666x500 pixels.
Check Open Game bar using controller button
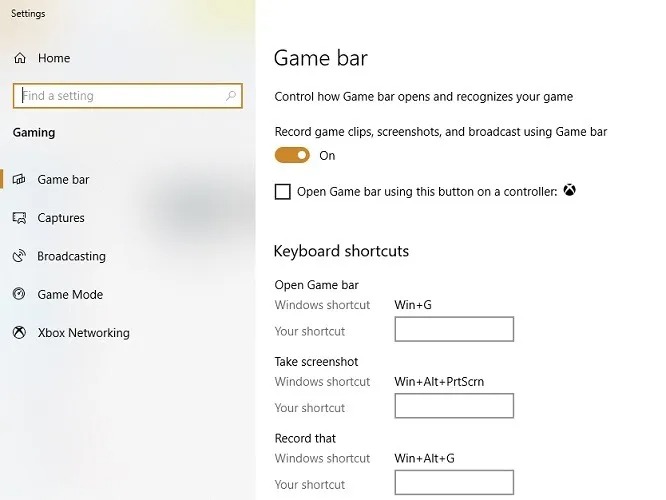[283, 192]
